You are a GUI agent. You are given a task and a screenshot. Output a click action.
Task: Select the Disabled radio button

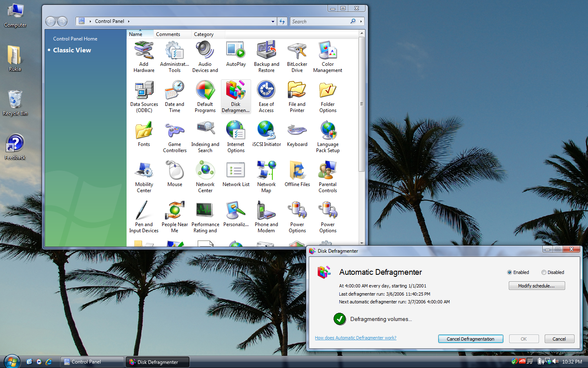point(544,272)
